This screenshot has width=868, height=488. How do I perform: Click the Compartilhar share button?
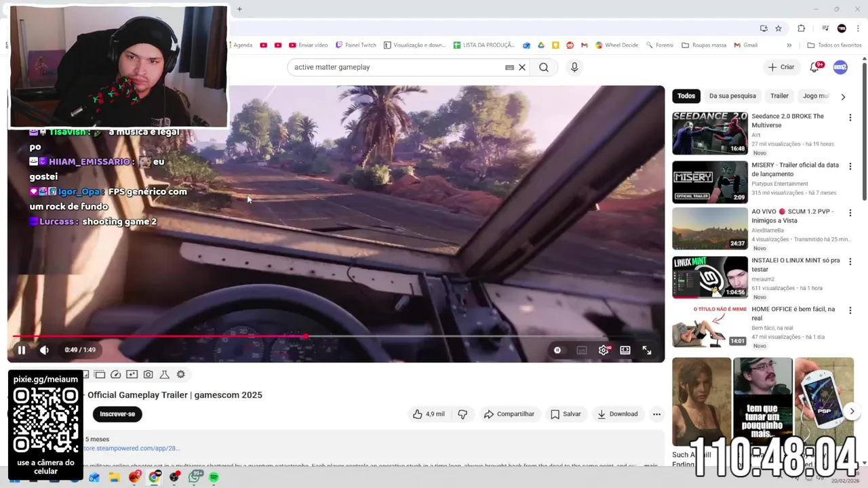509,414
